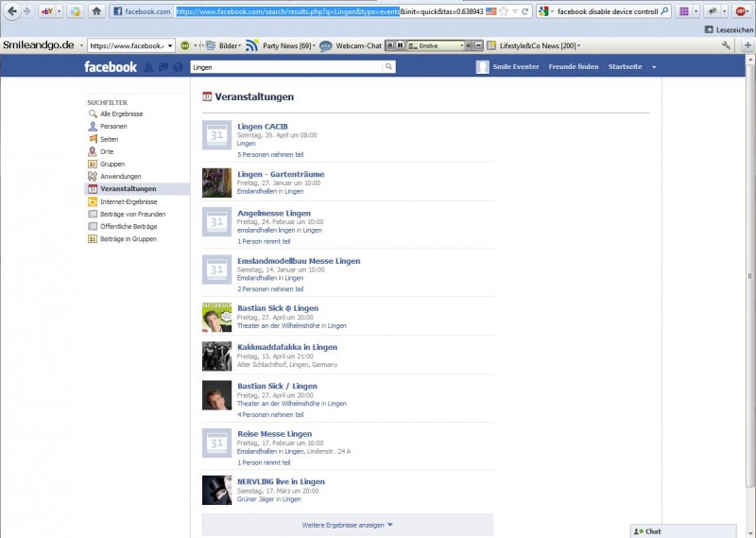Open the Party News RSS feed icon
Image resolution: width=756 pixels, height=538 pixels.
[251, 45]
